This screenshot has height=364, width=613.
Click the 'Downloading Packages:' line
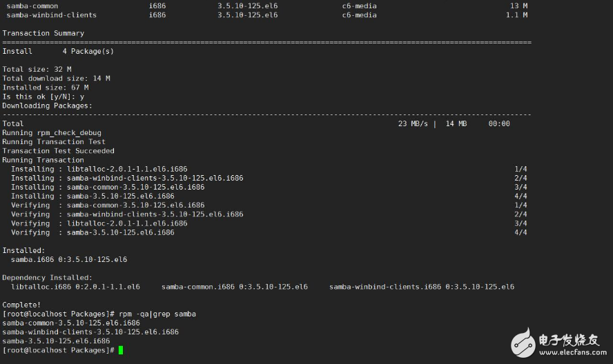[47, 105]
